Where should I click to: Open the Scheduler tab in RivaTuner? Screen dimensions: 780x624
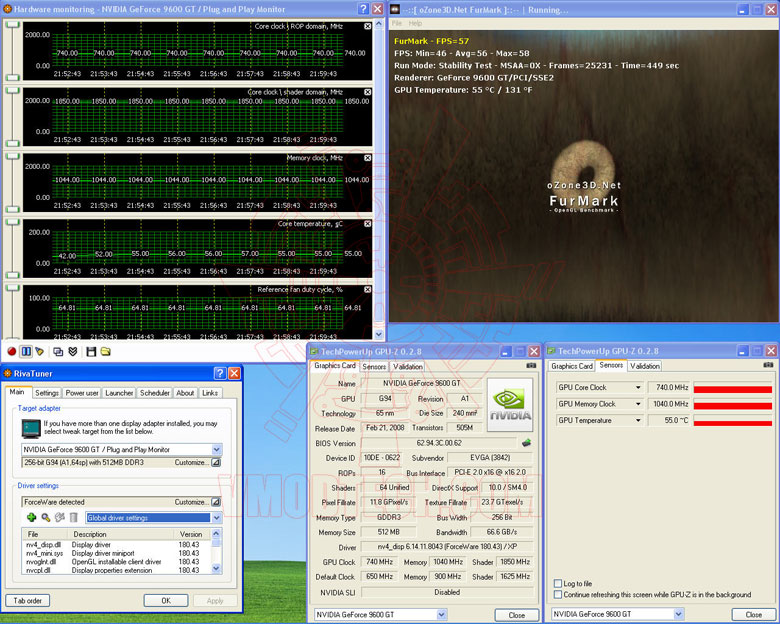coord(155,393)
